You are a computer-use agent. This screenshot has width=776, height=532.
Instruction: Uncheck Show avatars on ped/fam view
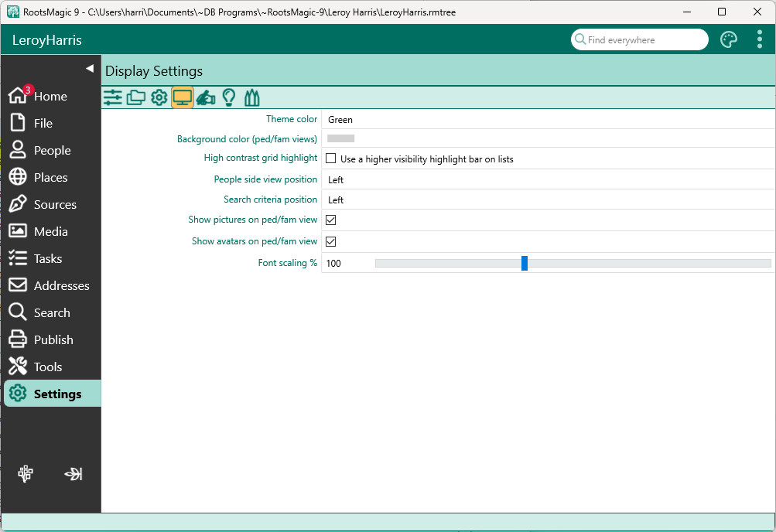coord(331,241)
